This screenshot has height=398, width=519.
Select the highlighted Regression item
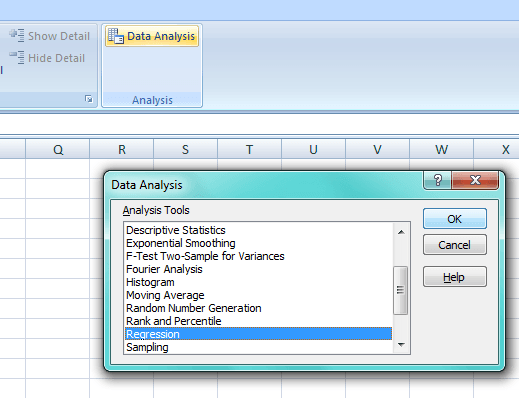(x=258, y=334)
